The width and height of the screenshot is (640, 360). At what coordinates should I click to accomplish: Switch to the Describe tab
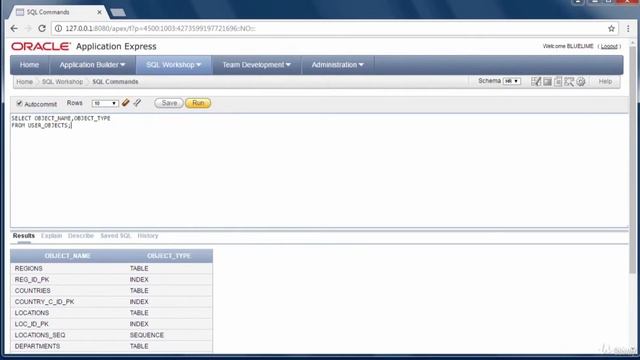[81, 236]
